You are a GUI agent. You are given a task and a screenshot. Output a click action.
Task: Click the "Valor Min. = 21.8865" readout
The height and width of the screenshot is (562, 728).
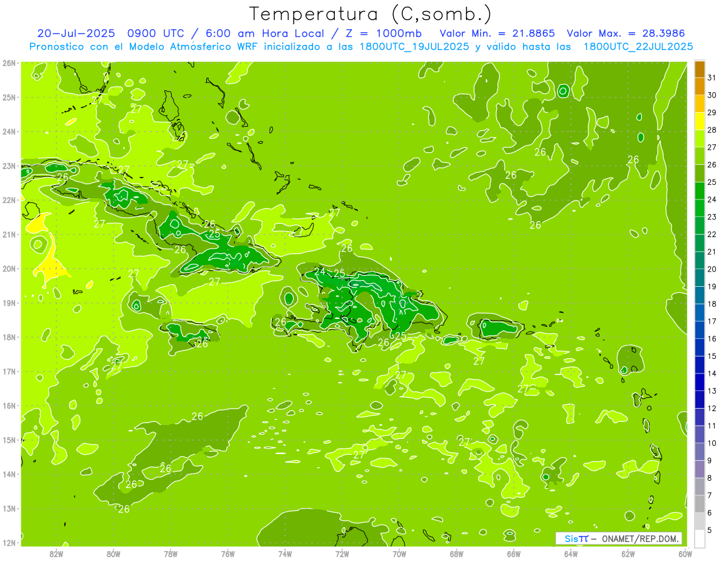(x=497, y=33)
